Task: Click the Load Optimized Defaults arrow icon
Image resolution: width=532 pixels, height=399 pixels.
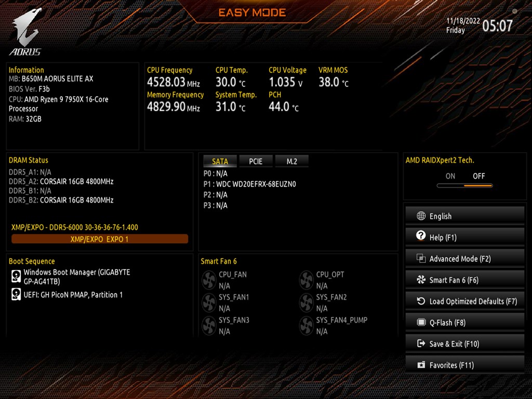Action: click(x=421, y=301)
